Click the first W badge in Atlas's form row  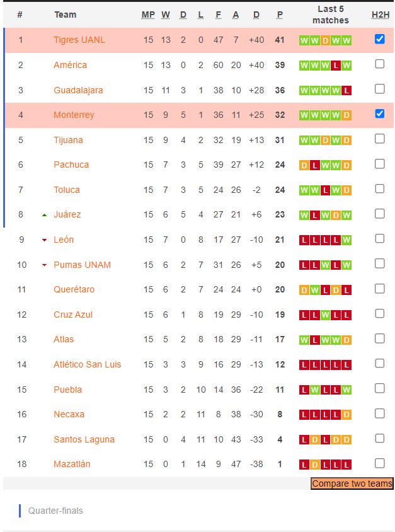[x=303, y=339]
